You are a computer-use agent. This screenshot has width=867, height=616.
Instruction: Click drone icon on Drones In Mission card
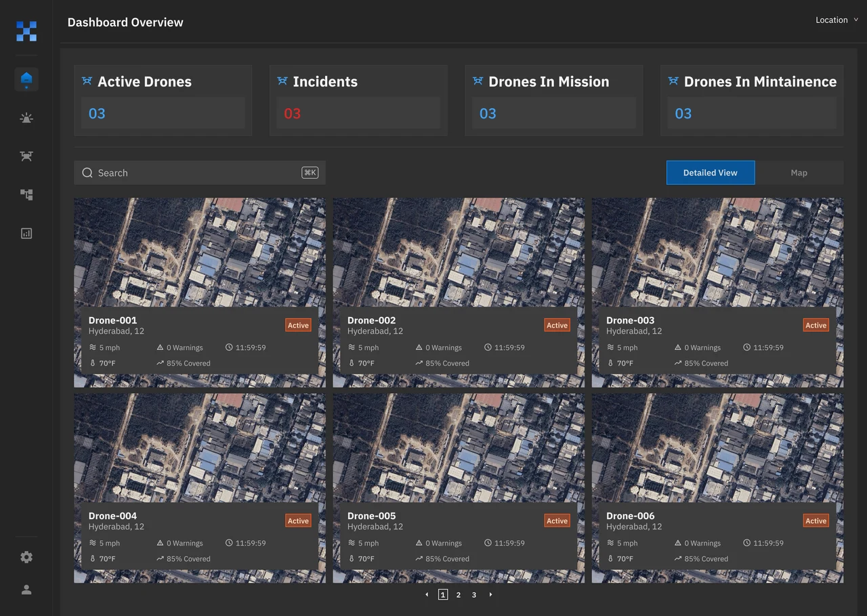(478, 81)
